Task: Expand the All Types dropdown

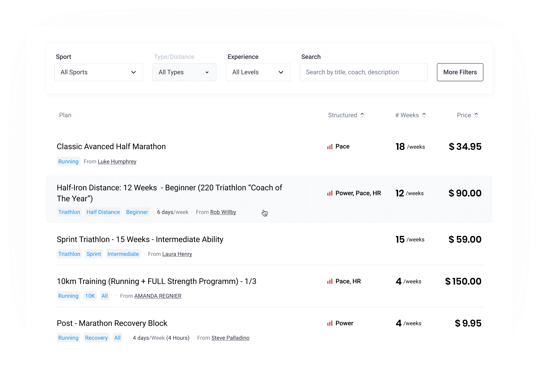Action: [x=184, y=72]
